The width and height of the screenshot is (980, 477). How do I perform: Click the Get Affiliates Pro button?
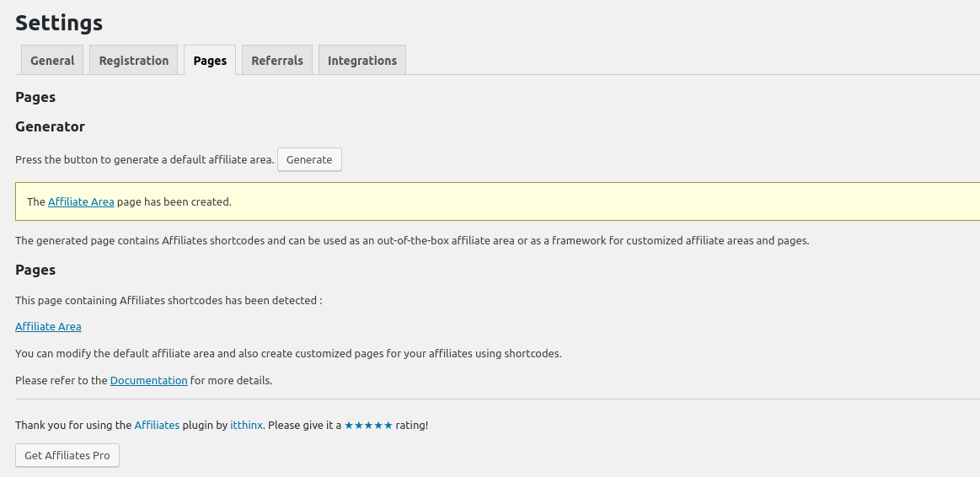coord(67,455)
